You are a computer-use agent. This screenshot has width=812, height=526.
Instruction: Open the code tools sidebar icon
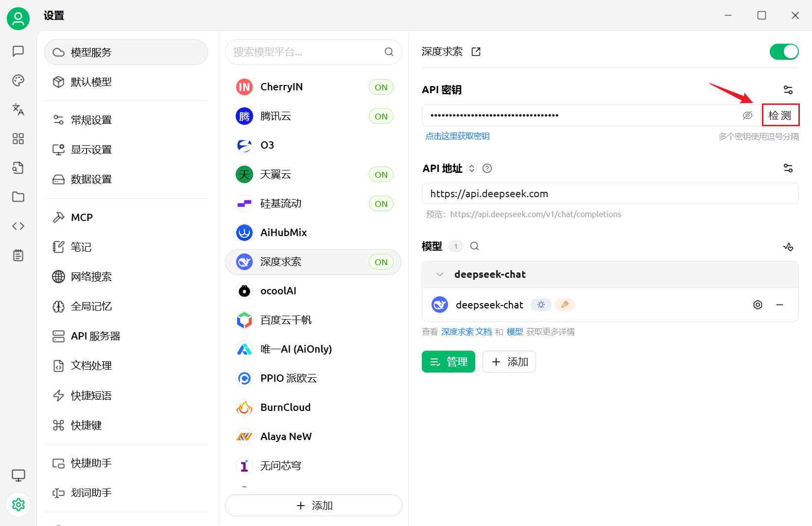[18, 226]
